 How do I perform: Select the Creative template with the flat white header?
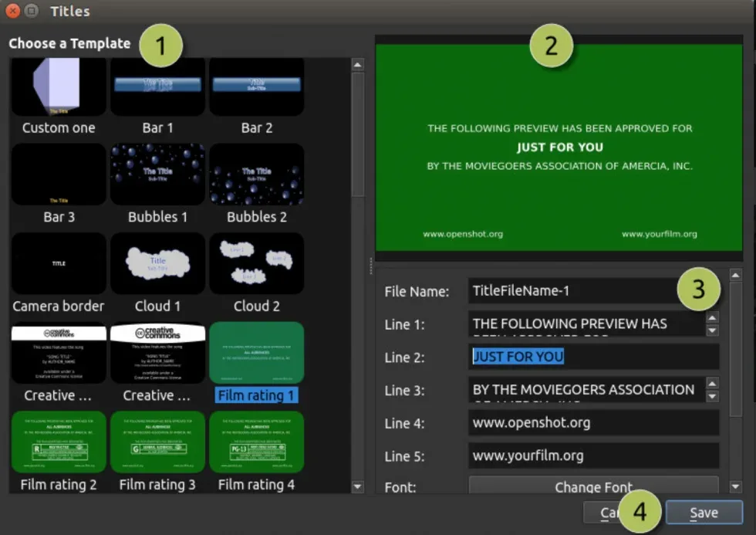[x=59, y=353]
